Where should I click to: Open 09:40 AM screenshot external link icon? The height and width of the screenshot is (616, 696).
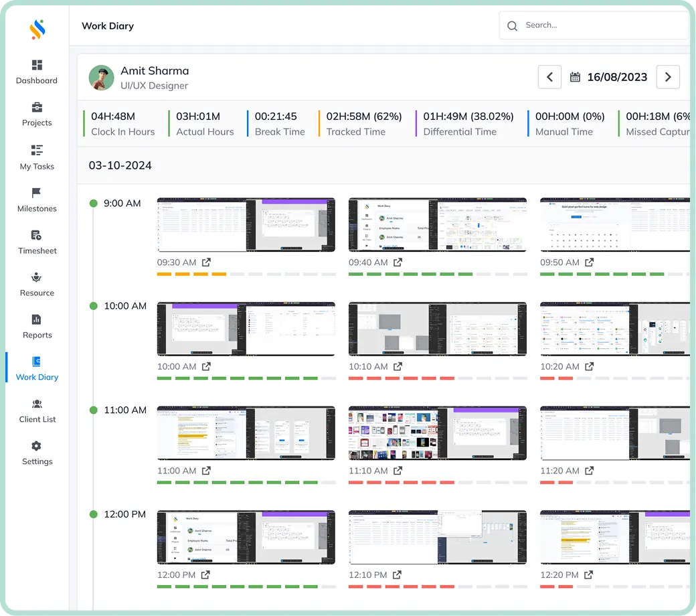(x=398, y=262)
